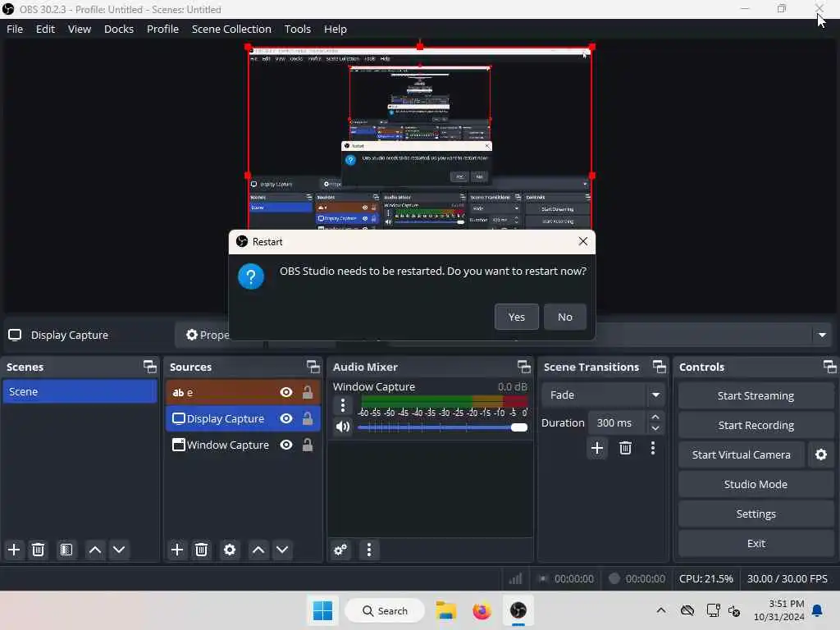Open the Scene Collection menu

tap(231, 29)
